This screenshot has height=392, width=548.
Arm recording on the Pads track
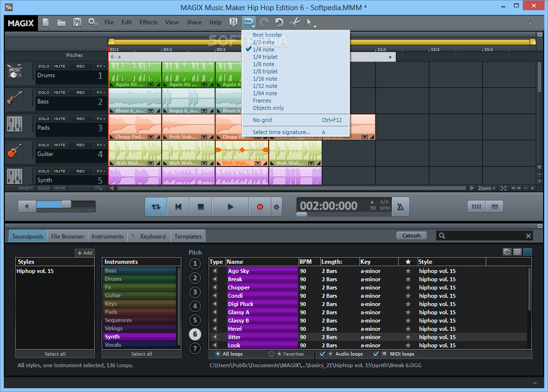coord(81,119)
